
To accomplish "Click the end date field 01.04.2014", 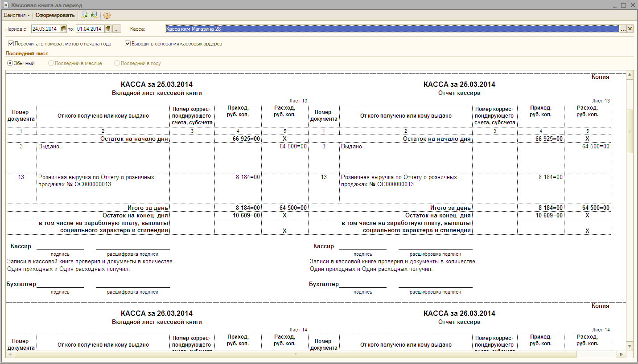I will [90, 29].
